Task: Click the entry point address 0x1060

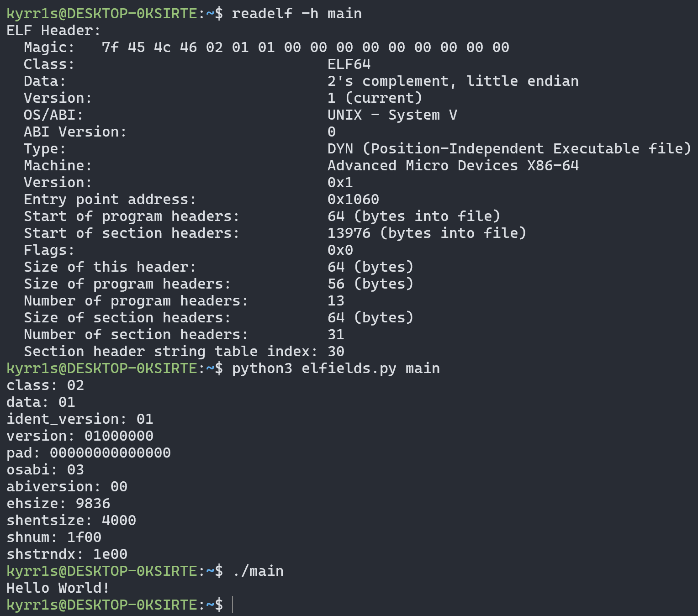Action: click(x=353, y=200)
